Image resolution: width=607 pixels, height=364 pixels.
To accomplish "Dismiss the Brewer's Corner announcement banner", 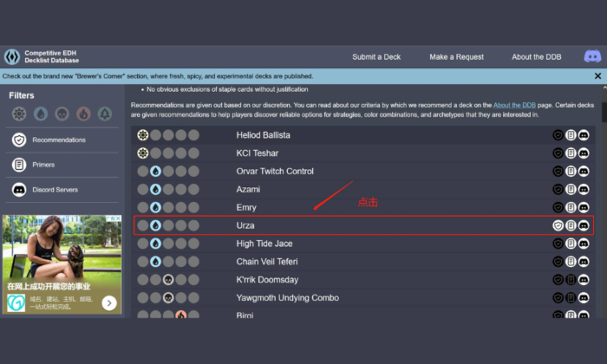I will point(597,76).
